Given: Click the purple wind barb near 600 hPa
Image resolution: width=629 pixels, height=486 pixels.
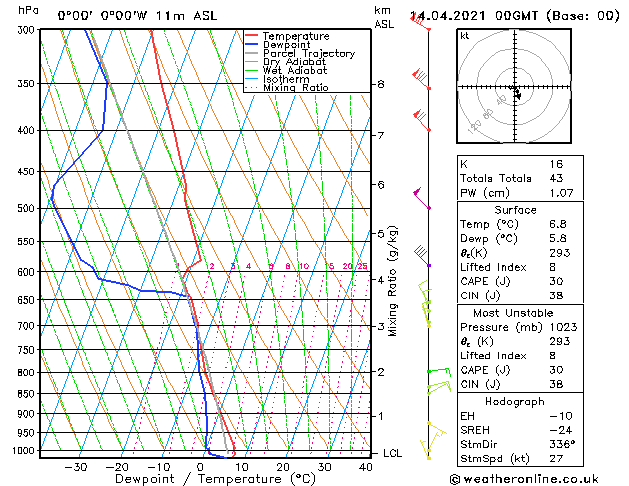Looking at the screenshot, I should (422, 256).
